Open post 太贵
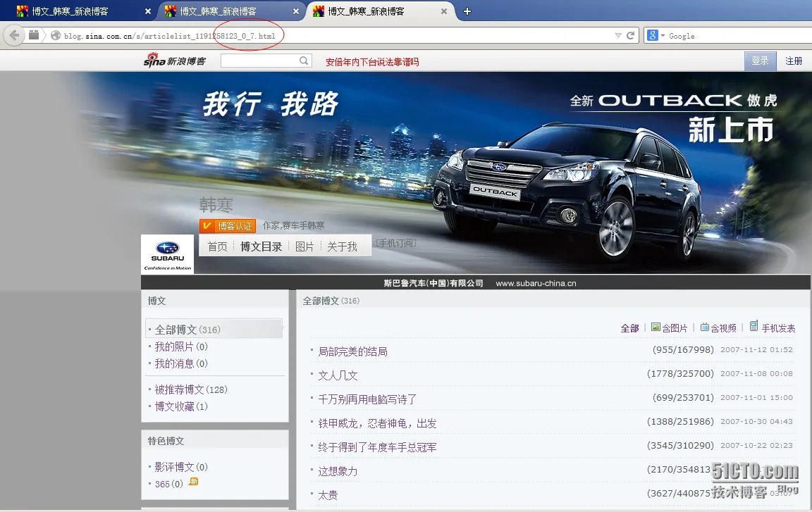 (x=328, y=495)
